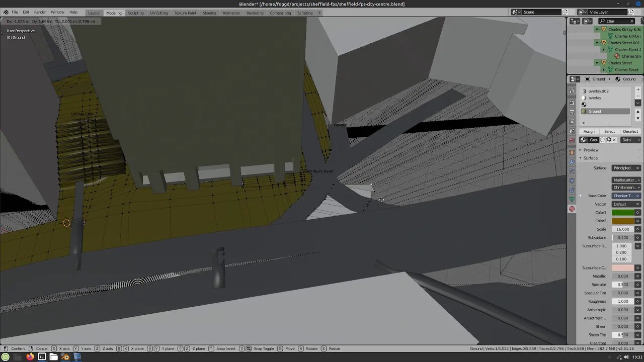Switch to the Shading workspace tab
The image size is (644, 362).
click(x=209, y=13)
